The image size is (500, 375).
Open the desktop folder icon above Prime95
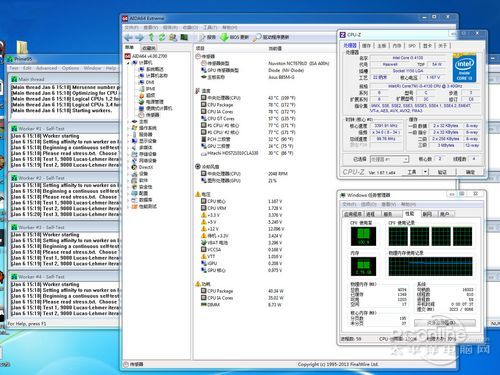22,47
